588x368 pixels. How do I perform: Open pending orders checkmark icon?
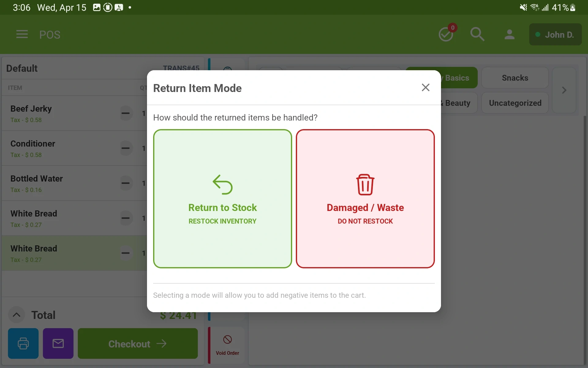446,34
